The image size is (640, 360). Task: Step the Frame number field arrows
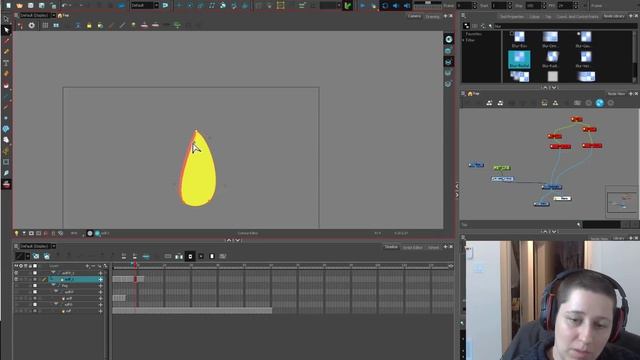[x=474, y=6]
